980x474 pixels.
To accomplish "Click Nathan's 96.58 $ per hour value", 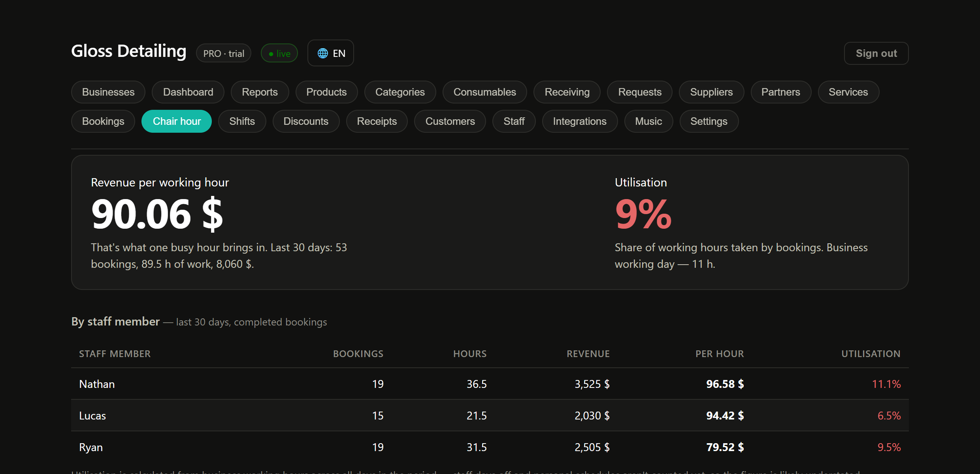I will tap(725, 384).
